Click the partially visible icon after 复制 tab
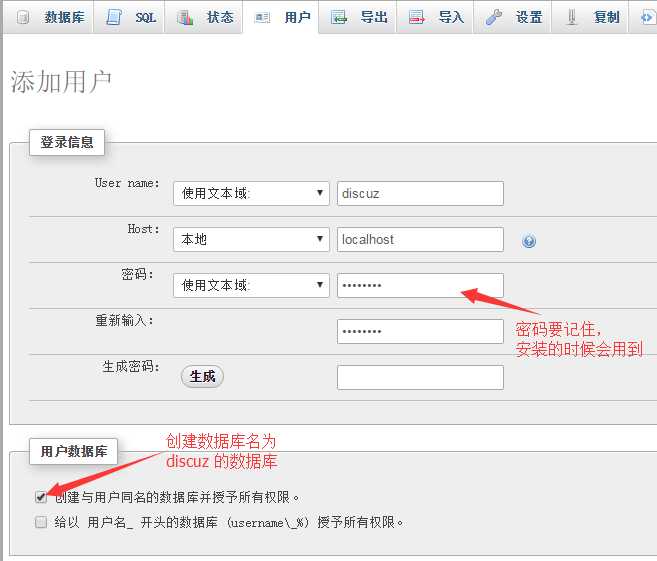657x561 pixels. tap(648, 18)
